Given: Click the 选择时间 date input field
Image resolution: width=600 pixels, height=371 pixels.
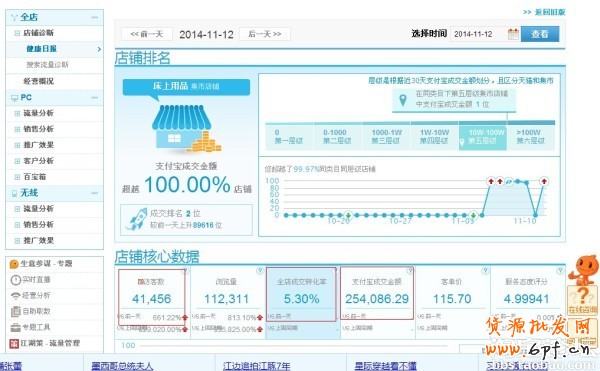Looking at the screenshot, I should (478, 34).
